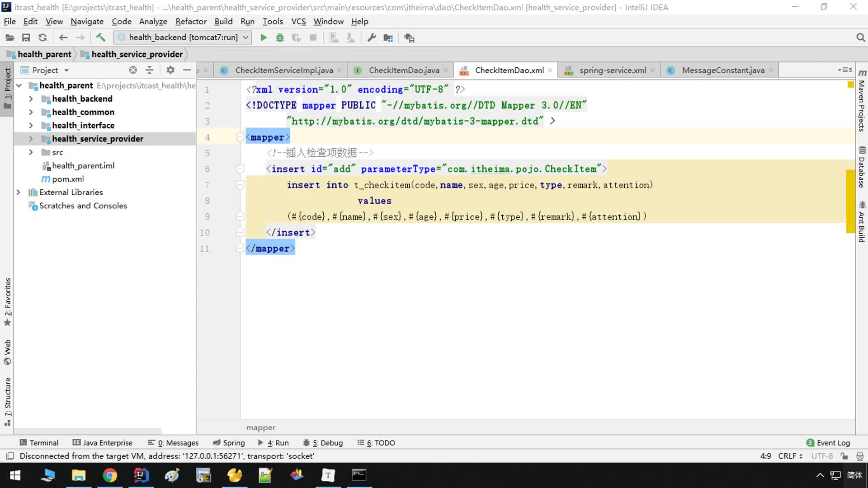This screenshot has width=868, height=488.
Task: Click the inspection warning indicator in editor corner
Action: pos(850,84)
